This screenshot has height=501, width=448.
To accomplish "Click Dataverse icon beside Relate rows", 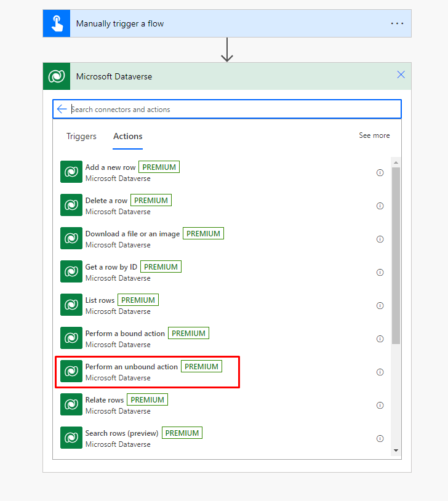I will (x=71, y=404).
